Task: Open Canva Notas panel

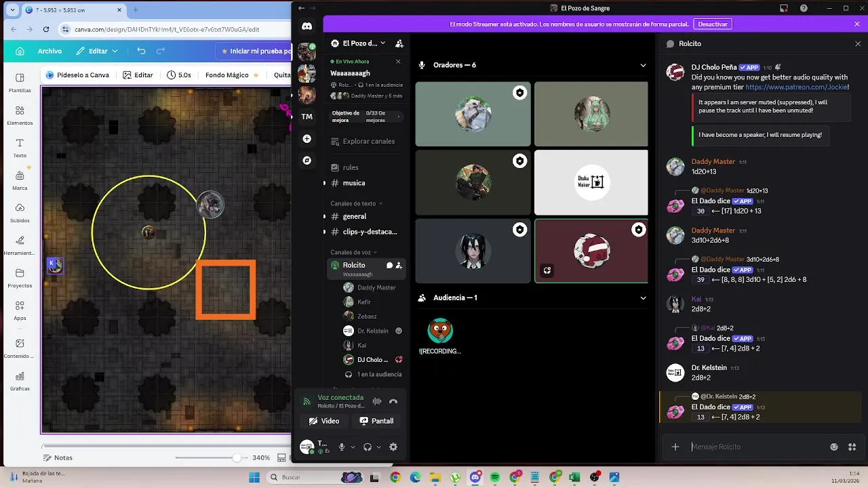Action: (x=58, y=457)
